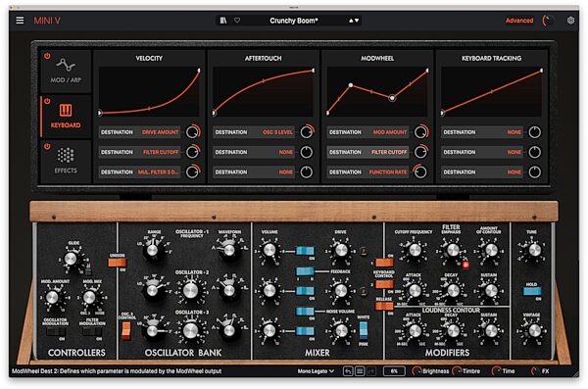This screenshot has width=588, height=389.
Task: Toggle the Unison switch
Action: 118,263
